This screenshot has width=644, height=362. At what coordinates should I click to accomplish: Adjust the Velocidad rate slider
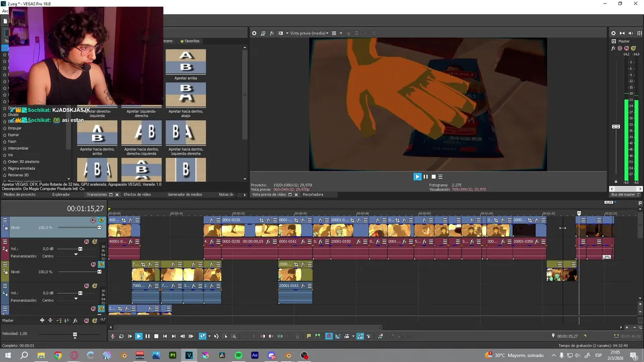75,335
